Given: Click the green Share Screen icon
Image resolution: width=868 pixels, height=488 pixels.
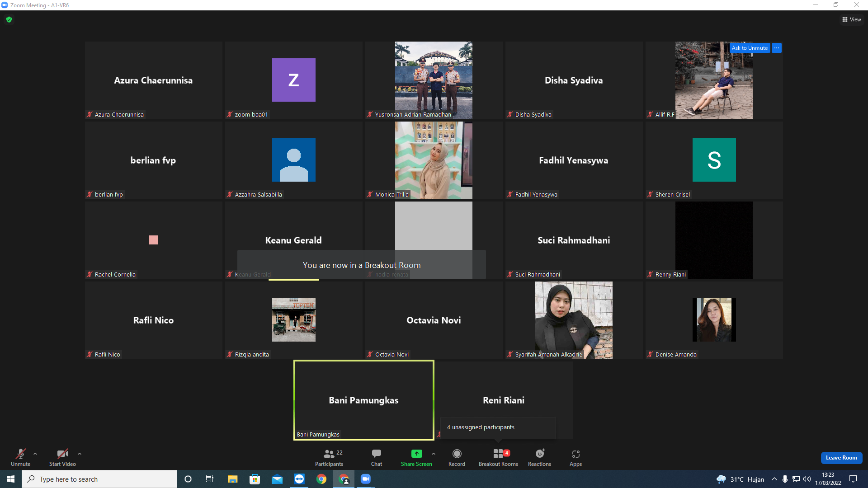Looking at the screenshot, I should click(x=416, y=454).
